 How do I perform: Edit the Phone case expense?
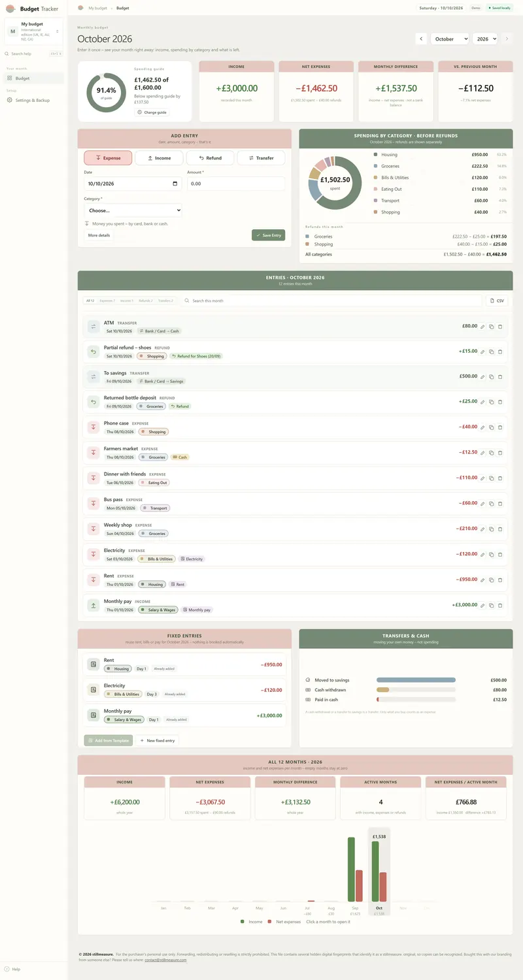pyautogui.click(x=482, y=427)
